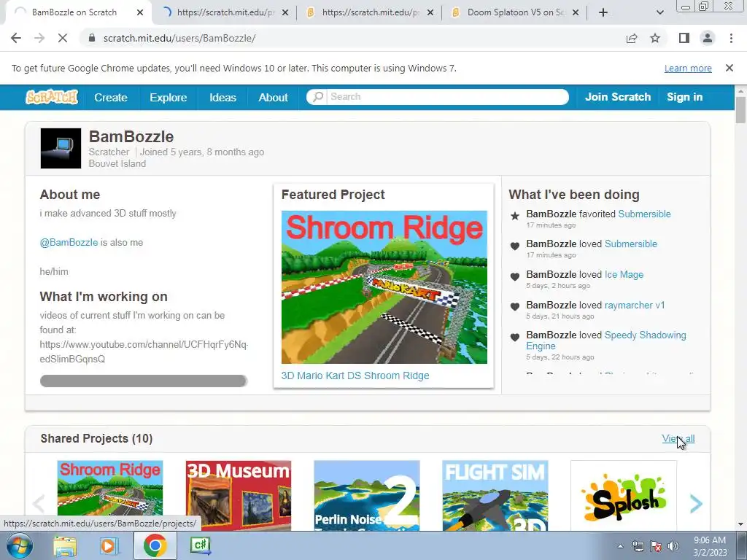Click heart icon beside loved Ice Mage
Screen dimensions: 747x560
point(515,276)
